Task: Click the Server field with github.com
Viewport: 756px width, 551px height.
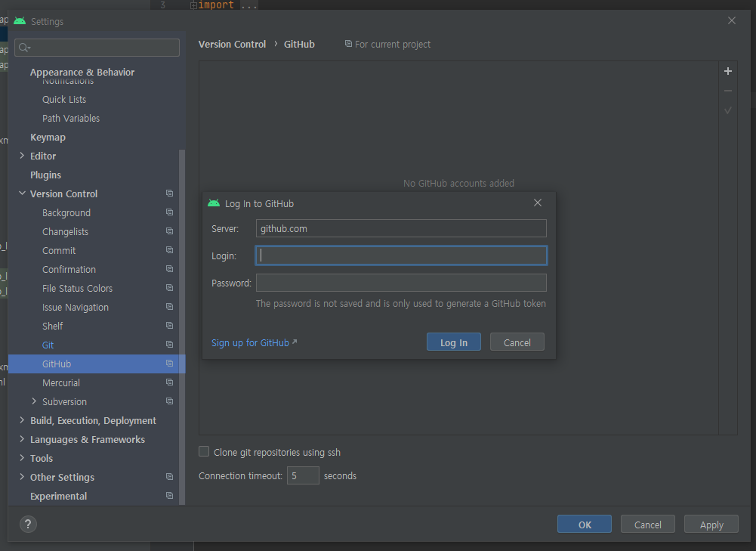Action: (x=401, y=228)
